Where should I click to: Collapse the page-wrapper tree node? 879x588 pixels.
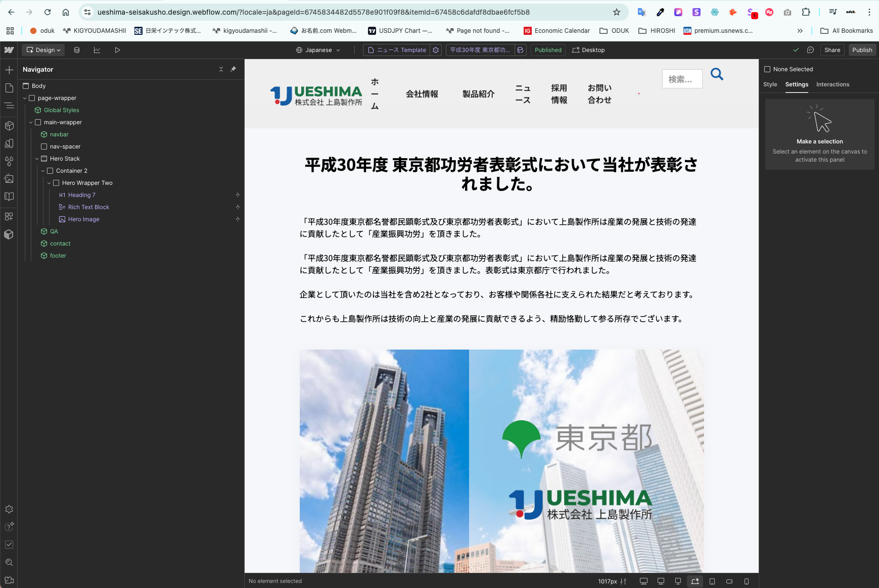[x=25, y=98]
